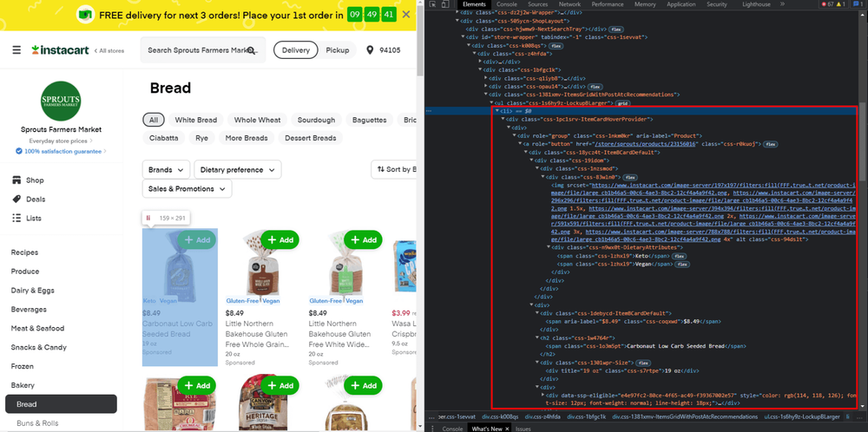
Task: Activate the DevTools element inspector arrow
Action: point(431,3)
